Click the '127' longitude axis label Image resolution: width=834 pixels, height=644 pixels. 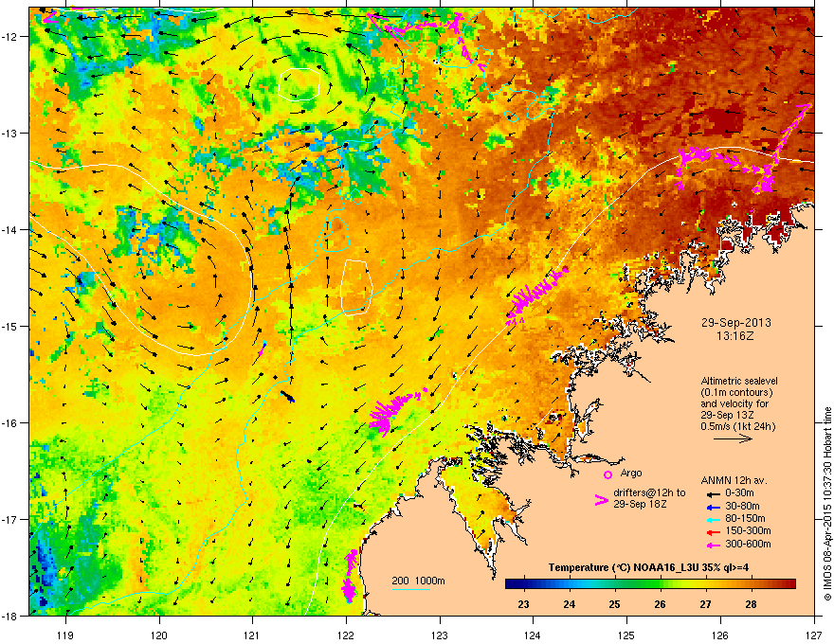(x=814, y=635)
